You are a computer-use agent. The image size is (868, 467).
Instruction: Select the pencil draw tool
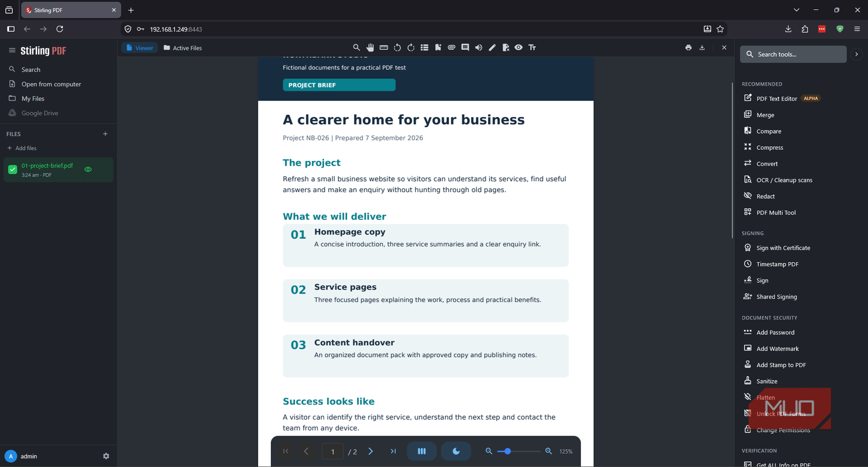pos(492,47)
